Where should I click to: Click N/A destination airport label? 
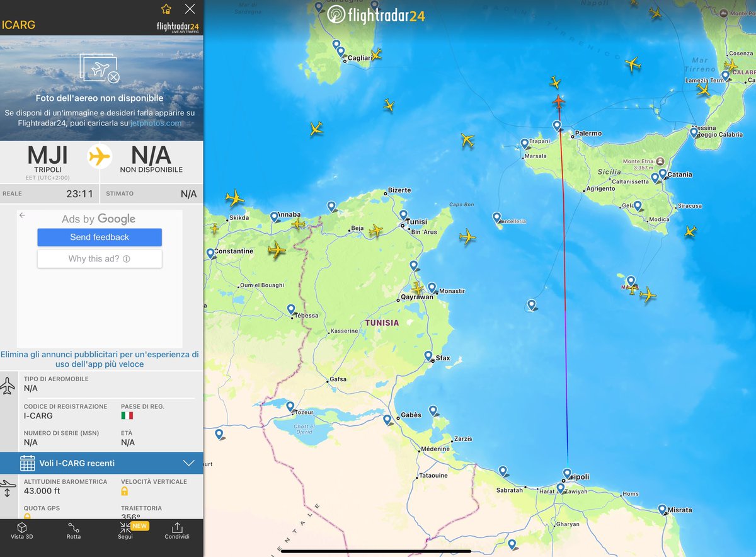click(151, 160)
